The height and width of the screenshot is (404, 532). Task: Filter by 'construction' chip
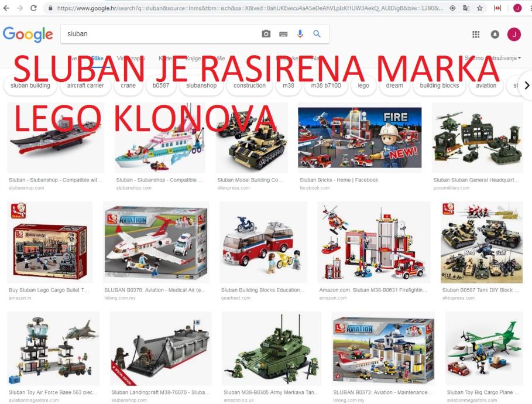pyautogui.click(x=249, y=85)
